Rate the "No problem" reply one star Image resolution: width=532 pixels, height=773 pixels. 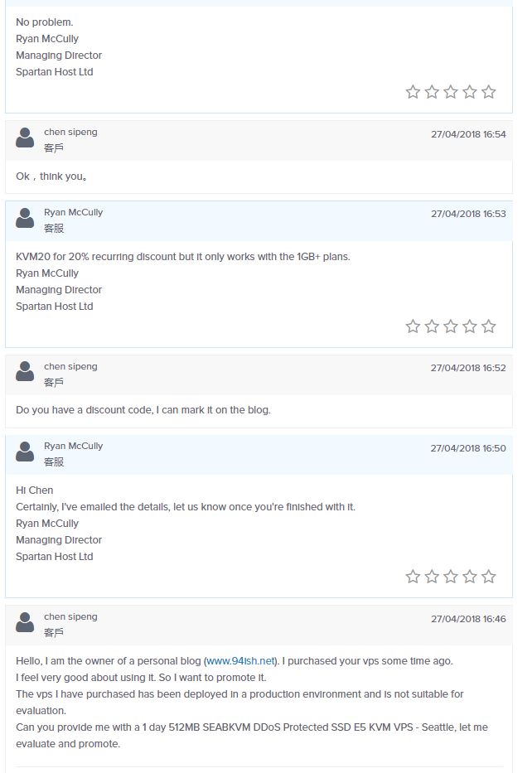(x=413, y=92)
